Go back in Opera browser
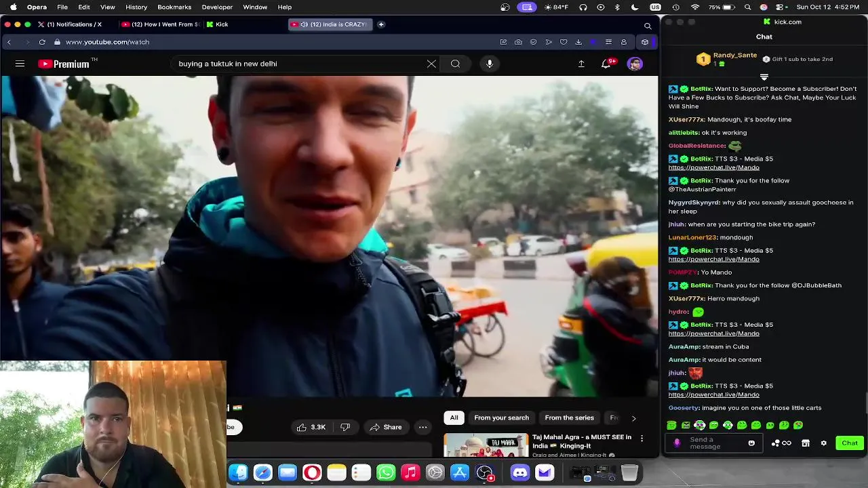 point(9,42)
